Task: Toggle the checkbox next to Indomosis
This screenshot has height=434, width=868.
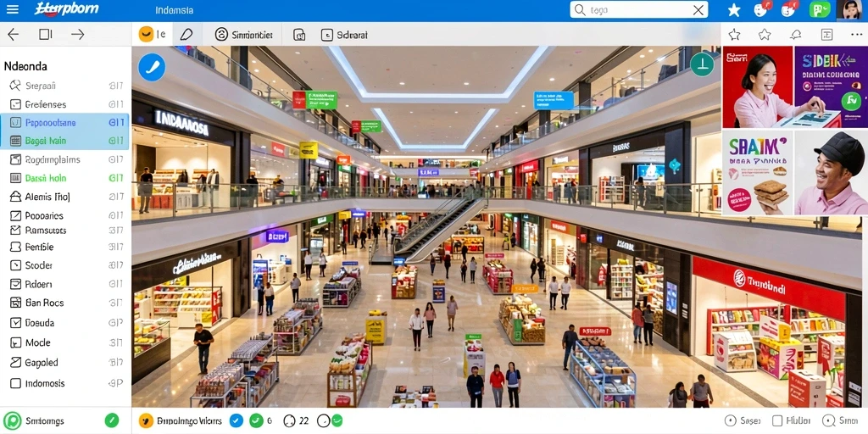Action: (x=15, y=383)
